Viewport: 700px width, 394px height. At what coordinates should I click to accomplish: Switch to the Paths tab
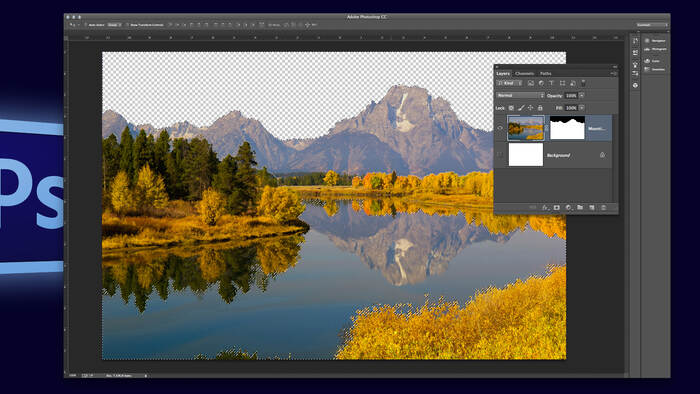tap(546, 74)
